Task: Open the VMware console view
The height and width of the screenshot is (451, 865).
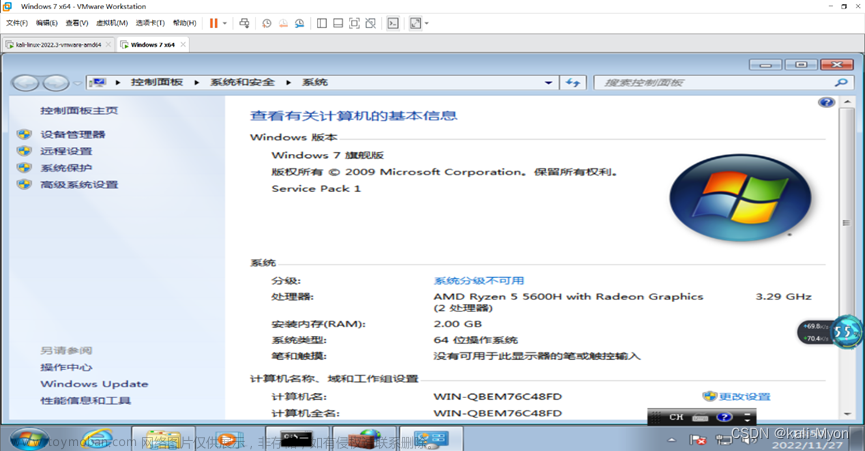Action: coord(393,23)
